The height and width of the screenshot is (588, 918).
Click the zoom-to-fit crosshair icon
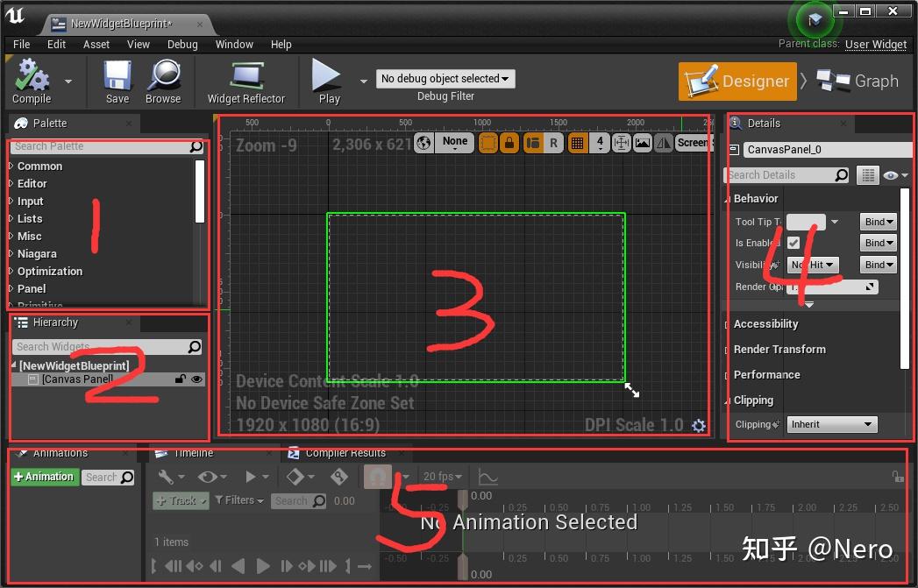(623, 142)
